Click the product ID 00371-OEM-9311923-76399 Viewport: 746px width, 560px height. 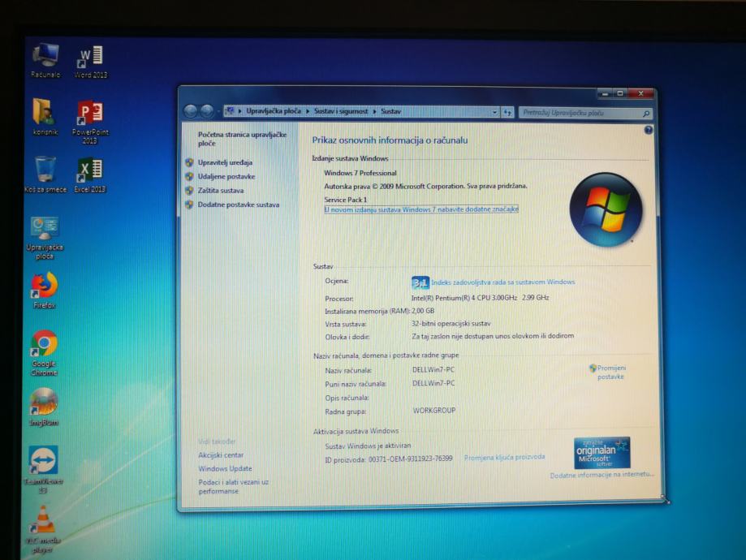(410, 459)
